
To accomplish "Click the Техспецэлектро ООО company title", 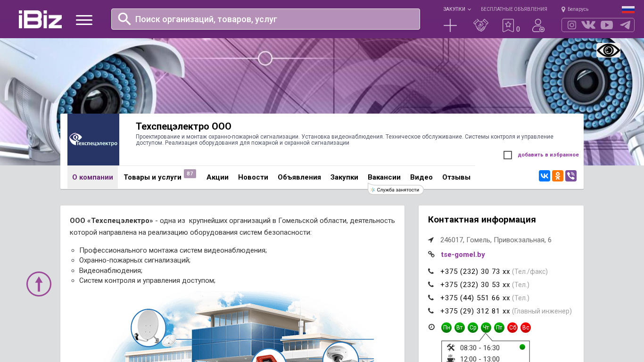I will [x=183, y=126].
